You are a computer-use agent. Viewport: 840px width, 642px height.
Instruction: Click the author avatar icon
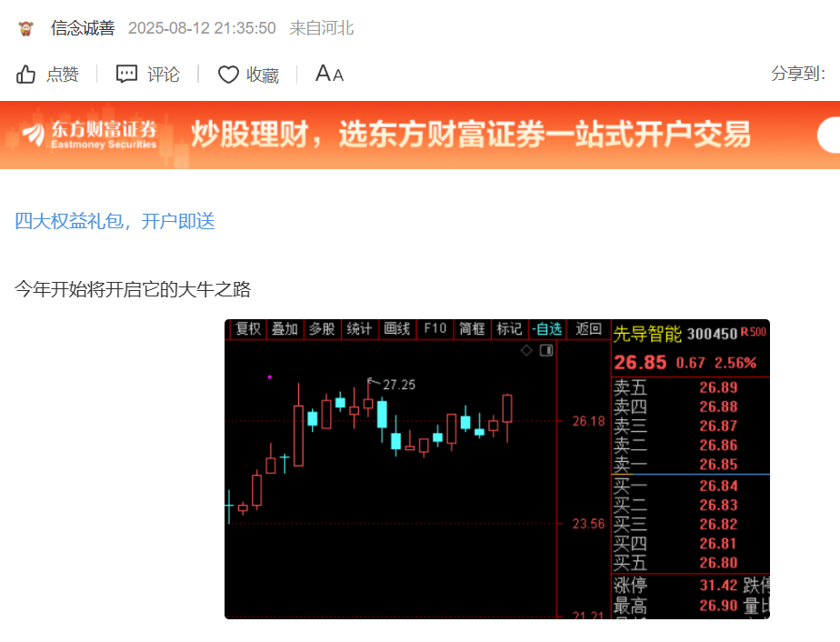(25, 28)
